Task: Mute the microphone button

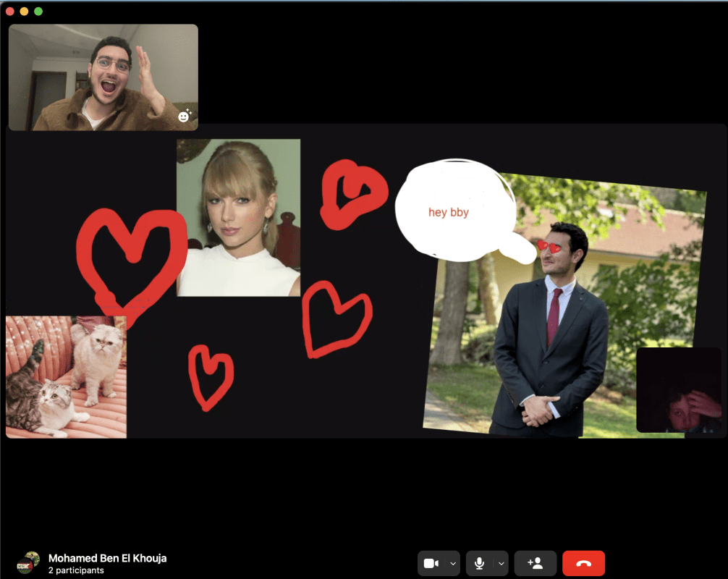Action: [480, 563]
